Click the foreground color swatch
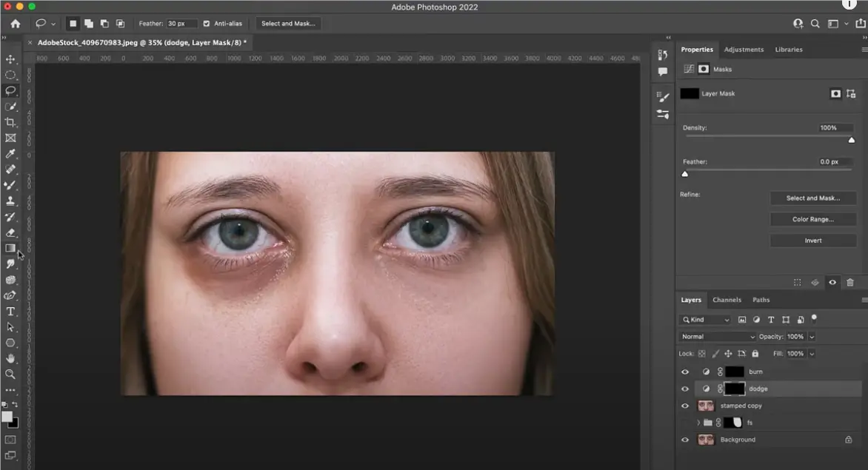Image resolution: width=868 pixels, height=470 pixels. pos(7,417)
